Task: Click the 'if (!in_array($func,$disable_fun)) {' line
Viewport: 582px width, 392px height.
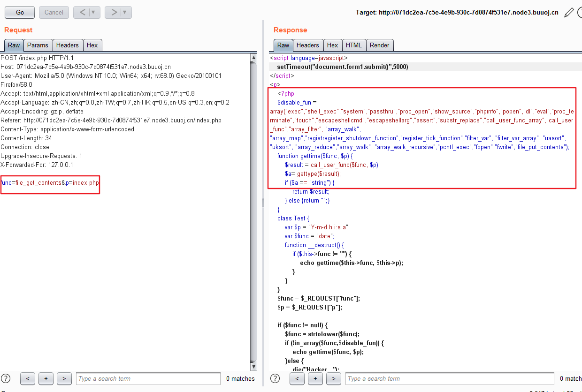Action: (x=334, y=343)
